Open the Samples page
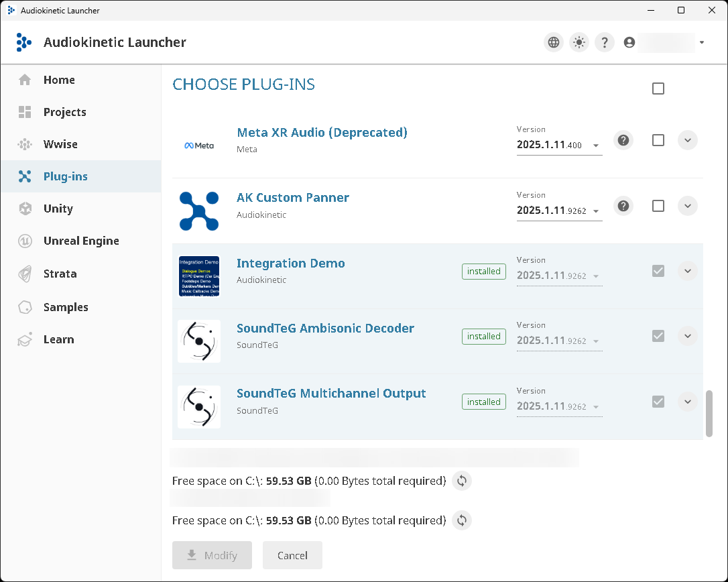The image size is (728, 582). click(81, 307)
